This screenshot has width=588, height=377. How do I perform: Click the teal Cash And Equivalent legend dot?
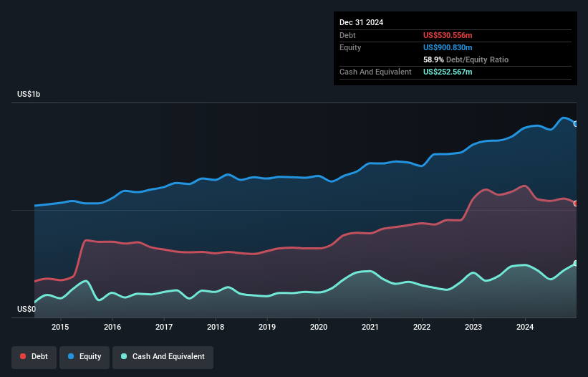coord(124,356)
